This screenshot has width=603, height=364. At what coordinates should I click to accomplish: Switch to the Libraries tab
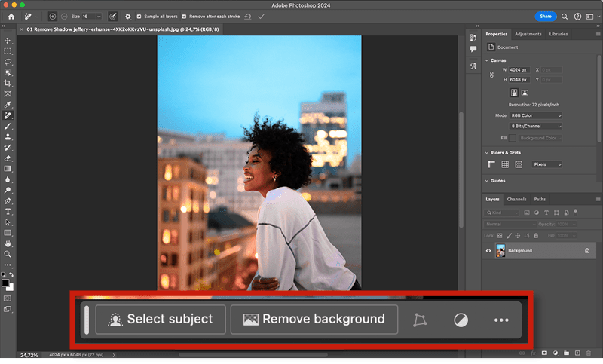(x=559, y=34)
